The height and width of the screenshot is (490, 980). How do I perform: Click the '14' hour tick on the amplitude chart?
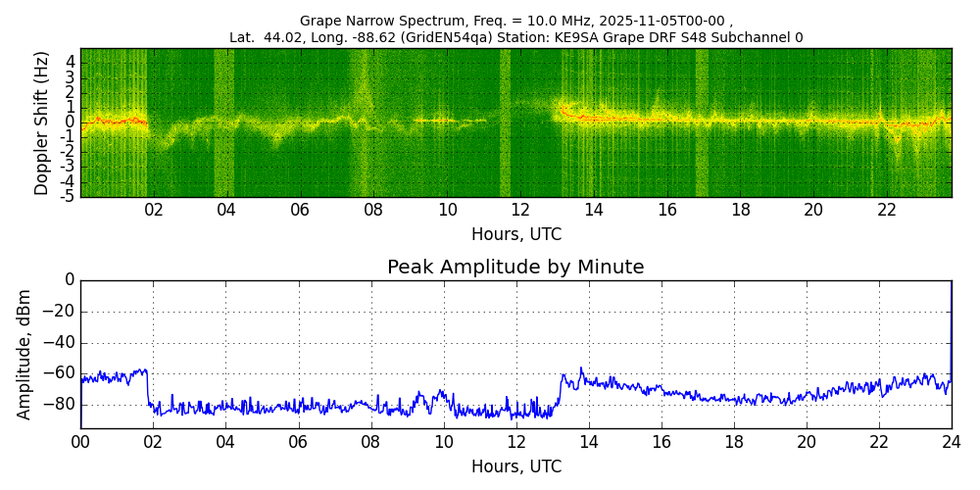tap(589, 442)
